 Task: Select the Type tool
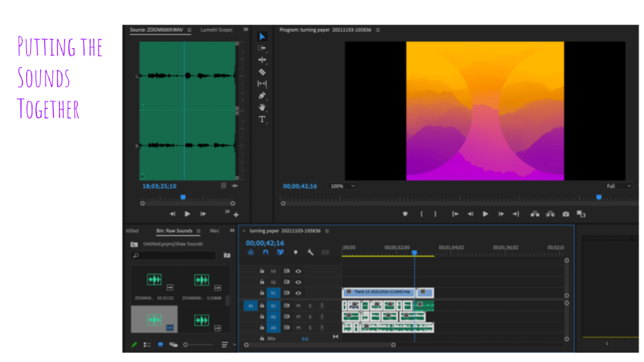262,119
